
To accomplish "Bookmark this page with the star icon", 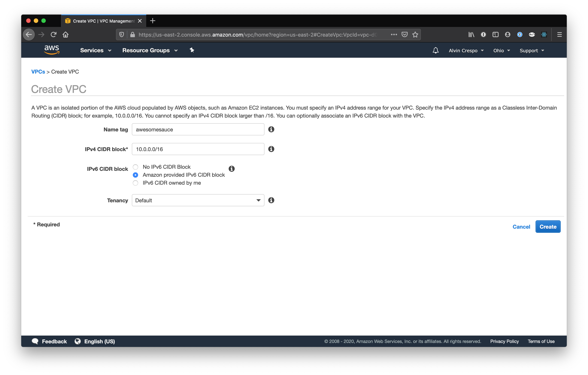I will coord(415,35).
